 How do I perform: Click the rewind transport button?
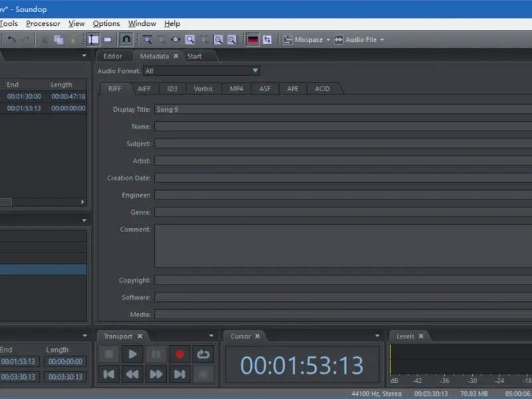(132, 374)
